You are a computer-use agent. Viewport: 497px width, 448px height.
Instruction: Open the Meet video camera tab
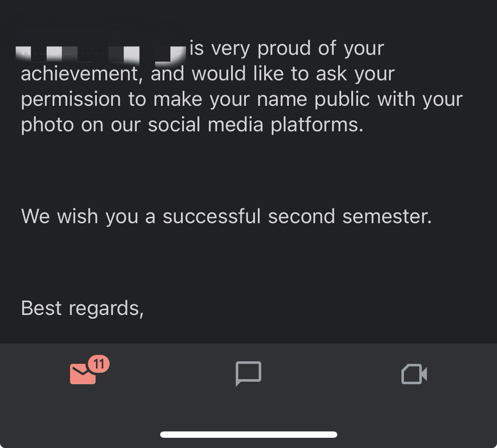tap(414, 374)
